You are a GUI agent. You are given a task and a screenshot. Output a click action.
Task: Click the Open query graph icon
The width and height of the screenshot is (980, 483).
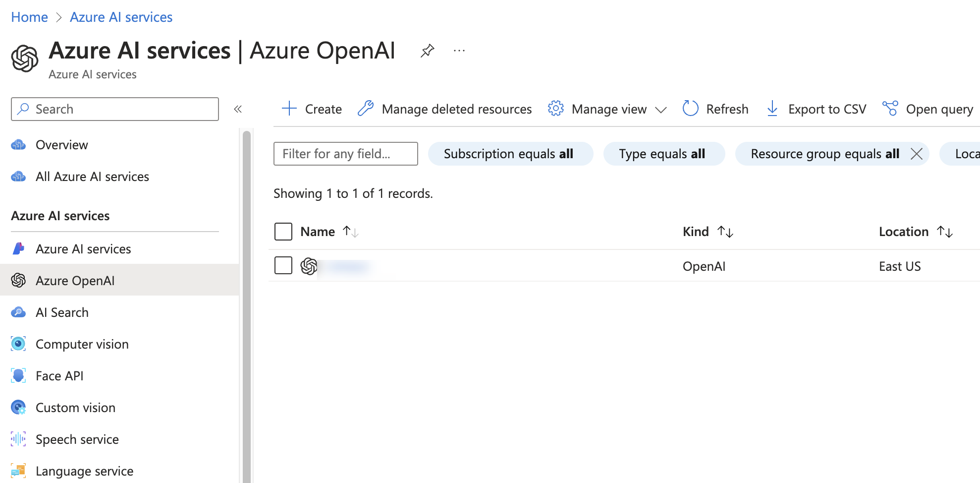[x=890, y=109]
